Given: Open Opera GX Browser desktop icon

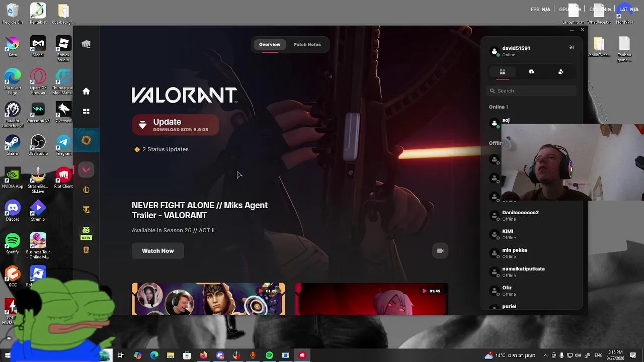Looking at the screenshot, I should pos(38,81).
